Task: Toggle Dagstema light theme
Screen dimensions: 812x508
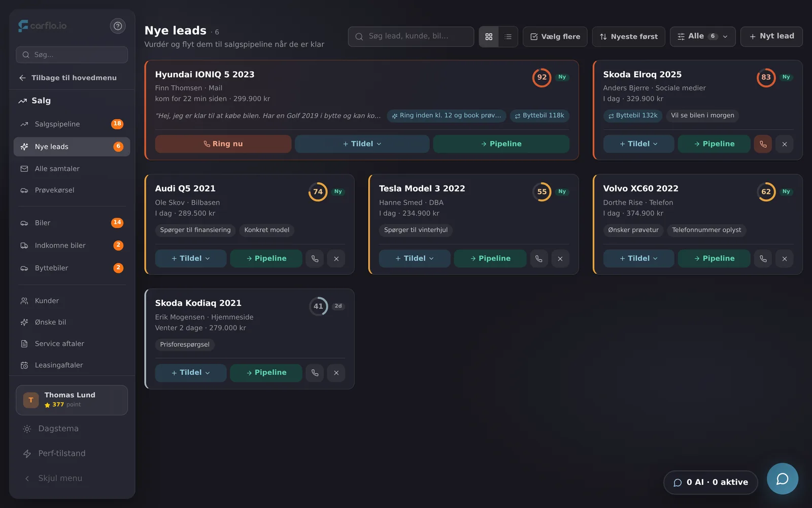Action: point(72,429)
